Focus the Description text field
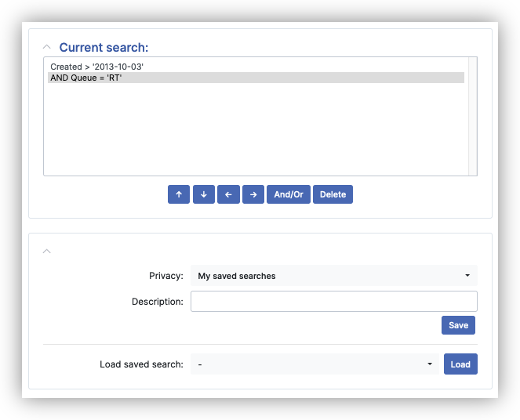Viewport: 520px width, 420px height. pyautogui.click(x=333, y=302)
